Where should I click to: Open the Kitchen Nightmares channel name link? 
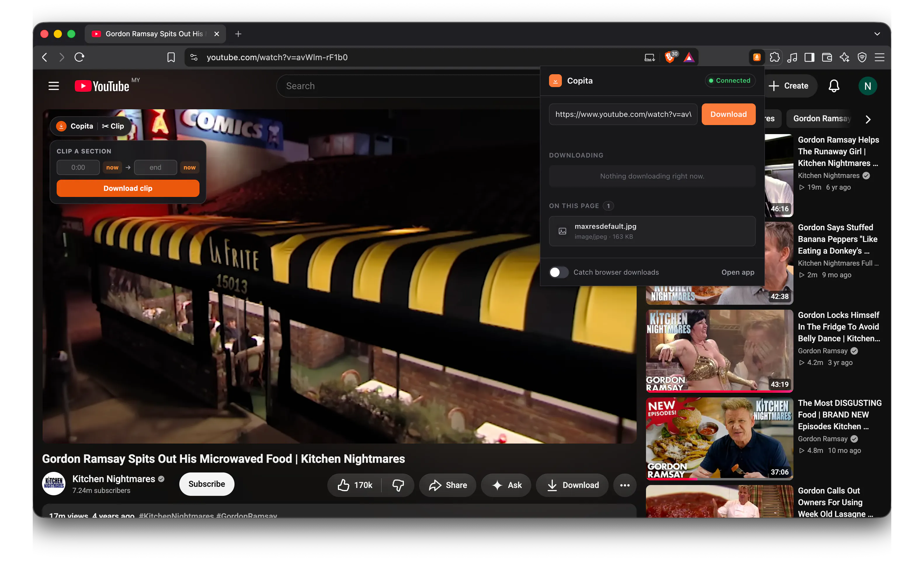[114, 479]
